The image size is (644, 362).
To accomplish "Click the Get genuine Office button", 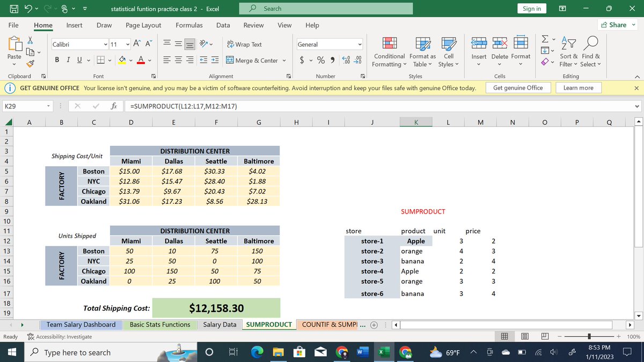I will [x=518, y=87].
